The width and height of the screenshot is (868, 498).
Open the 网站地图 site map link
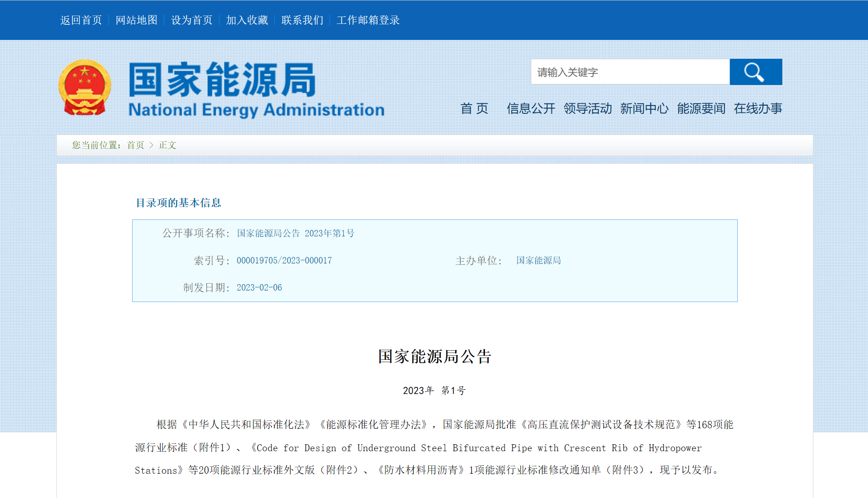136,20
